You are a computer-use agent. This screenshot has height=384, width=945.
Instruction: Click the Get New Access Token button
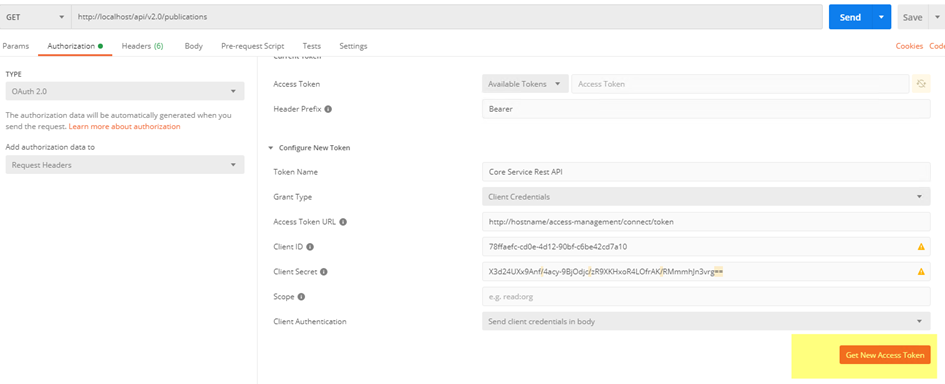(885, 355)
